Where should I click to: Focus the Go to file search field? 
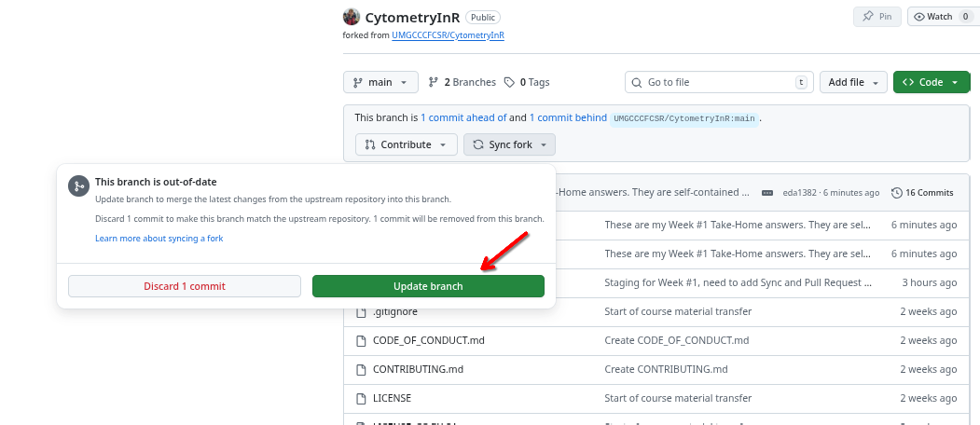(718, 82)
